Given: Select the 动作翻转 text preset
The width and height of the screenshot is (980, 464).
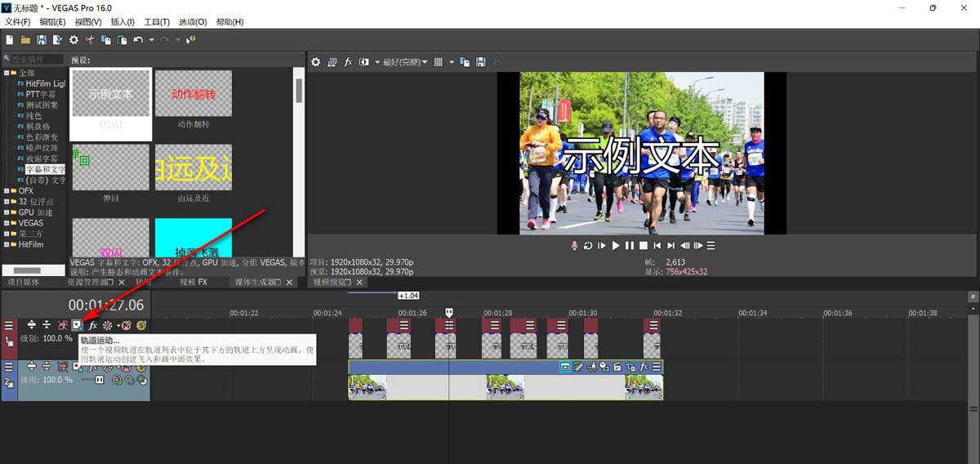Looking at the screenshot, I should (194, 94).
